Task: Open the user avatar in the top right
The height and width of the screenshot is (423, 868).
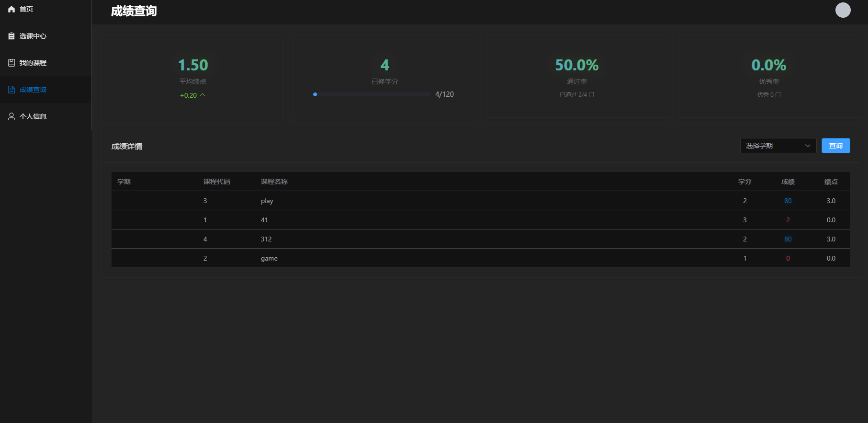Action: tap(843, 10)
